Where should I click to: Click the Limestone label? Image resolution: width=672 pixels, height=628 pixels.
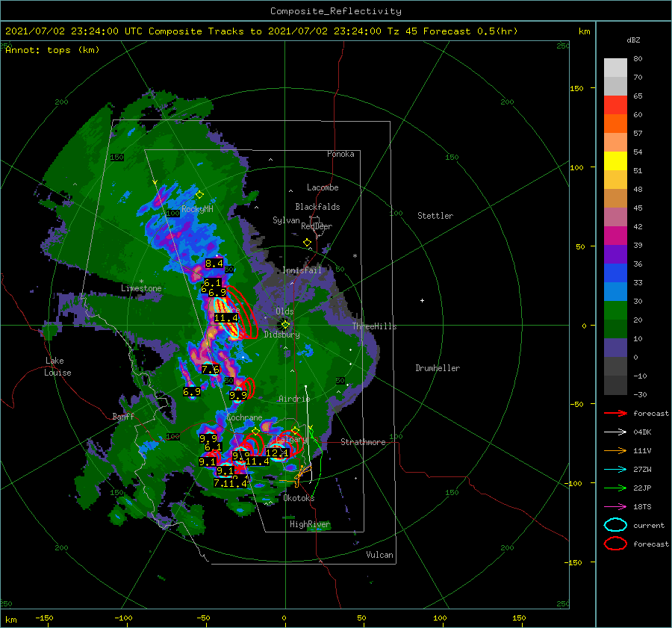[x=141, y=288]
